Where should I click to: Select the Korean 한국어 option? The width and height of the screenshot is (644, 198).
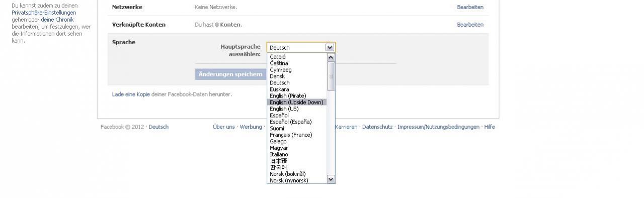point(297,168)
